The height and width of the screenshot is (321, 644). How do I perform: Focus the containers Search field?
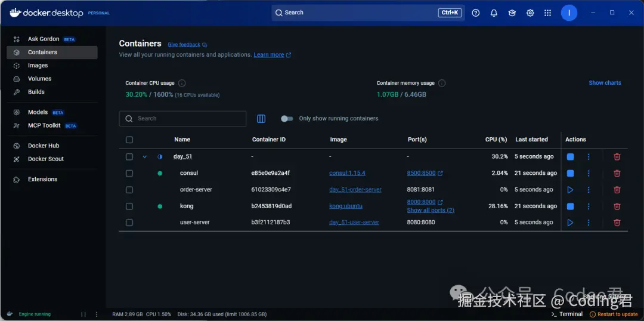pos(183,118)
